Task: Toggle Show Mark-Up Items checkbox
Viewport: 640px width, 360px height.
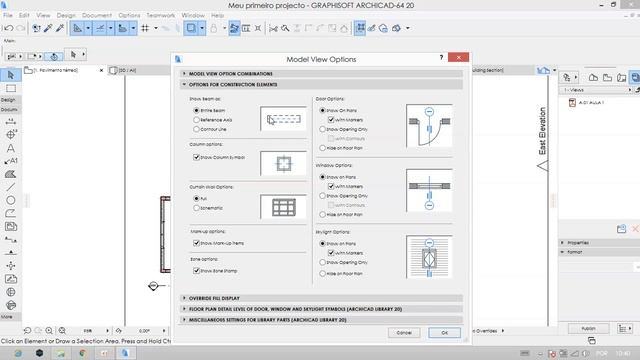Action: coord(196,243)
